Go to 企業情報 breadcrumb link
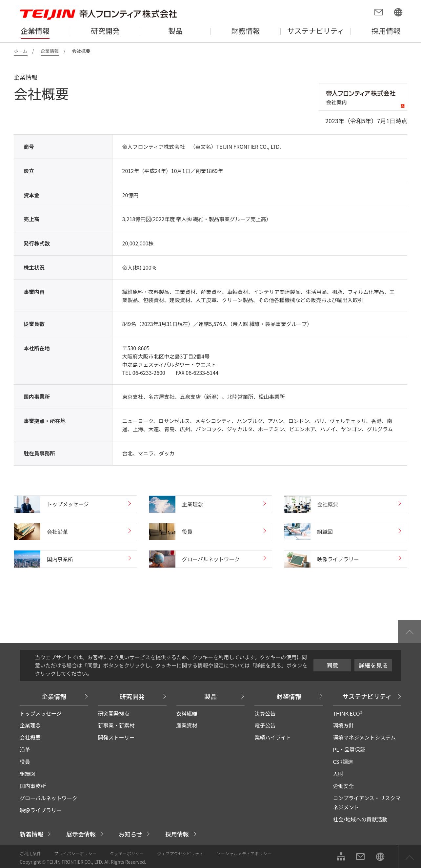Screen dimensions: 421x868 50,51
